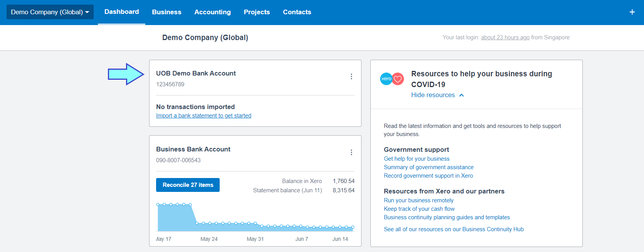Open 'Run your business remotely' link
Viewport: 644px width, 252px height.
(419, 200)
